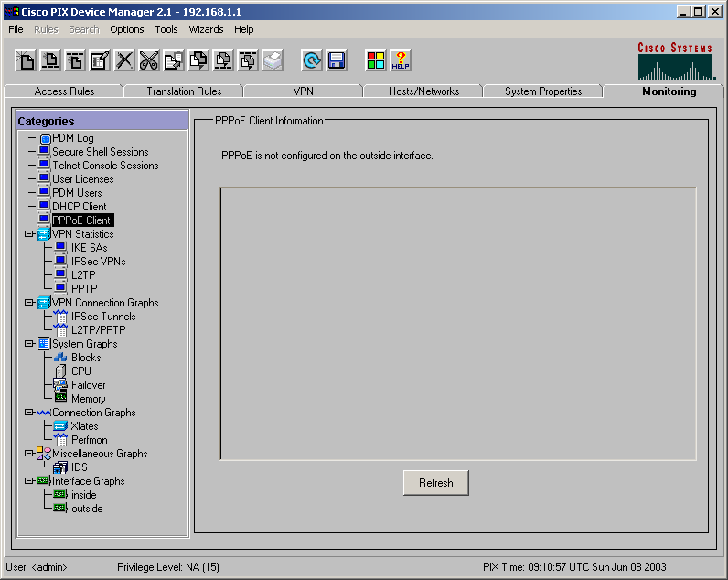Click the New rule toolbar icon
728x580 pixels.
26,60
